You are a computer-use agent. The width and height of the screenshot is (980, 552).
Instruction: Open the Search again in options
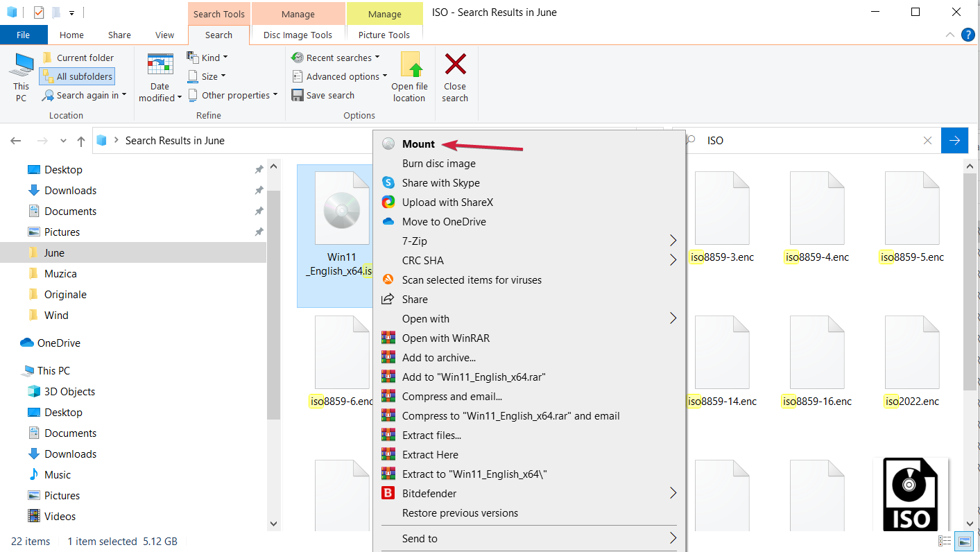tap(85, 95)
